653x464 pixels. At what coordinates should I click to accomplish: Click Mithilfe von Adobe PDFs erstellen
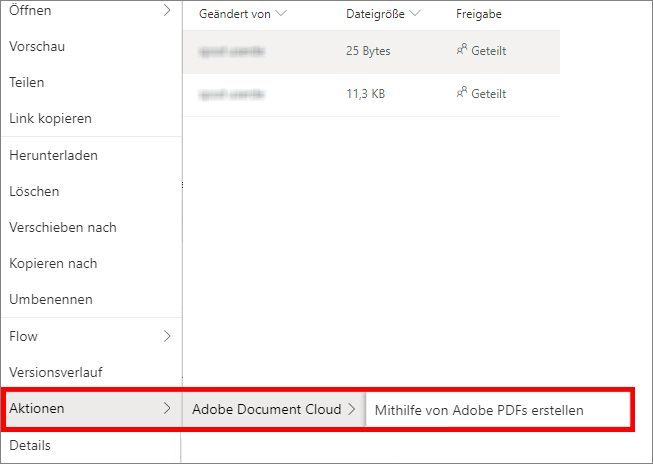click(x=478, y=409)
